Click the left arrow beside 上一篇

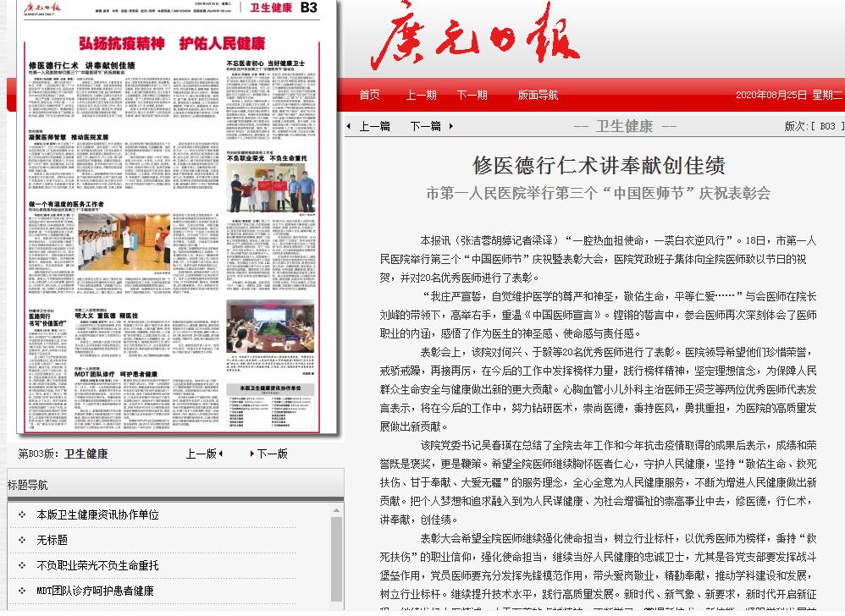[349, 126]
